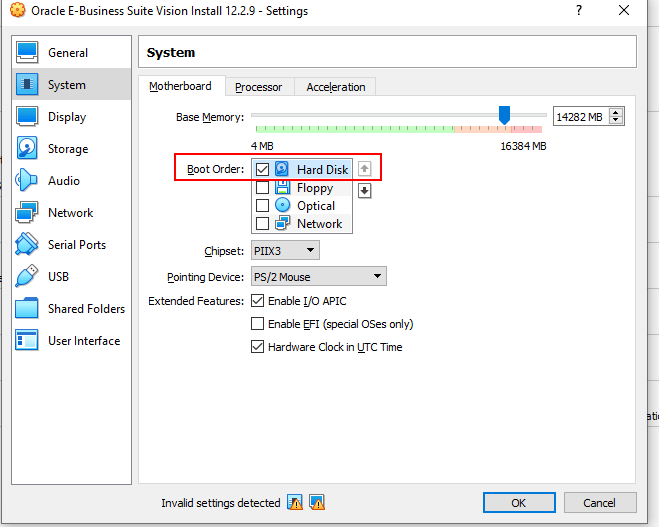The width and height of the screenshot is (659, 527).
Task: Enable the Floppy boot checkbox
Action: click(263, 188)
